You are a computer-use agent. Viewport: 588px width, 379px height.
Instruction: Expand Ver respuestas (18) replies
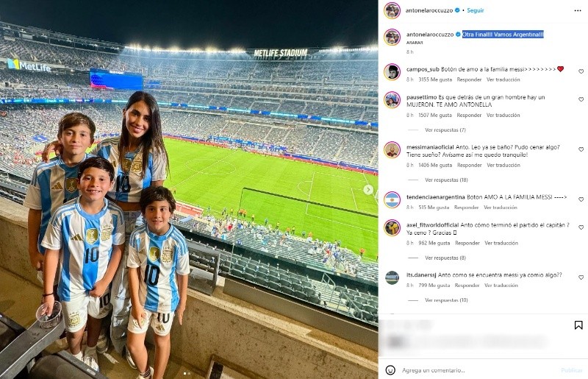(446, 180)
